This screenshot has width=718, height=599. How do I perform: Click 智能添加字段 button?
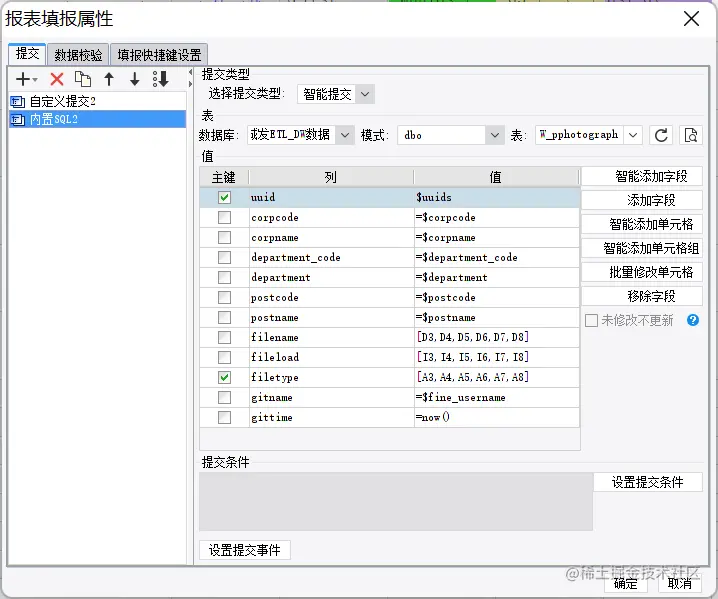642,176
